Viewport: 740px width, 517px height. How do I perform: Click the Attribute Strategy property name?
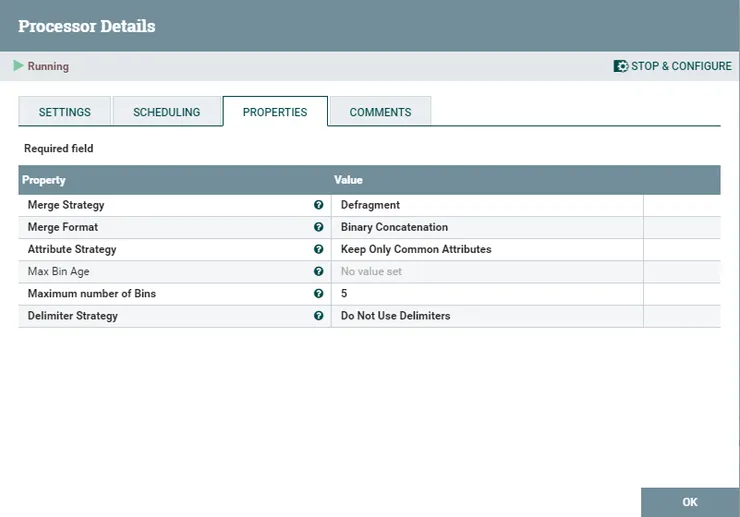[x=72, y=249]
